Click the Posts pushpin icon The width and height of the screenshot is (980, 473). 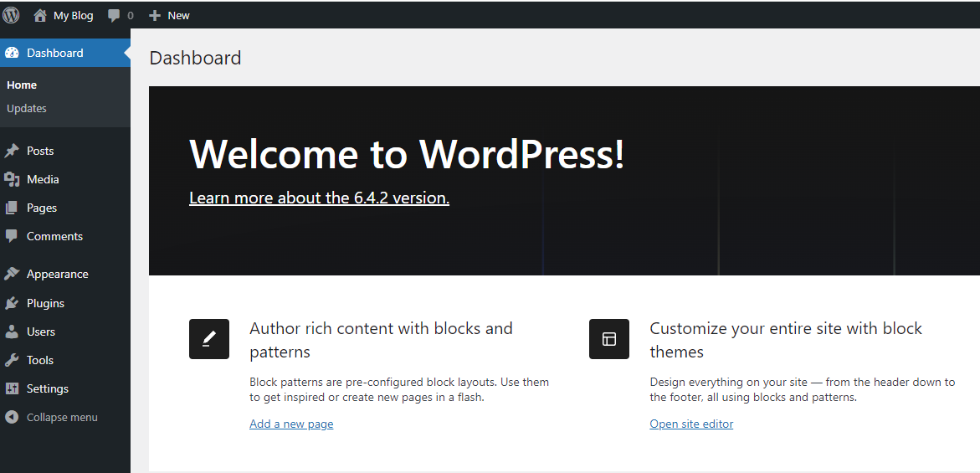click(x=12, y=151)
